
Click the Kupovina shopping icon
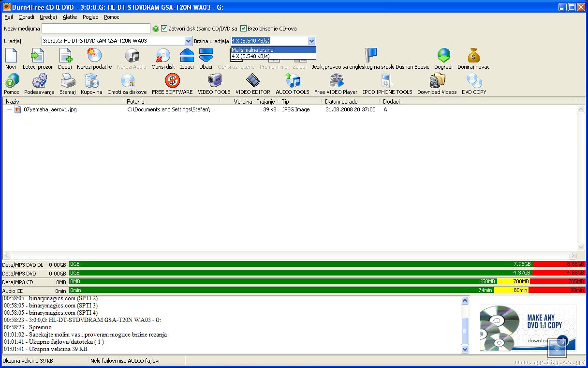[91, 80]
